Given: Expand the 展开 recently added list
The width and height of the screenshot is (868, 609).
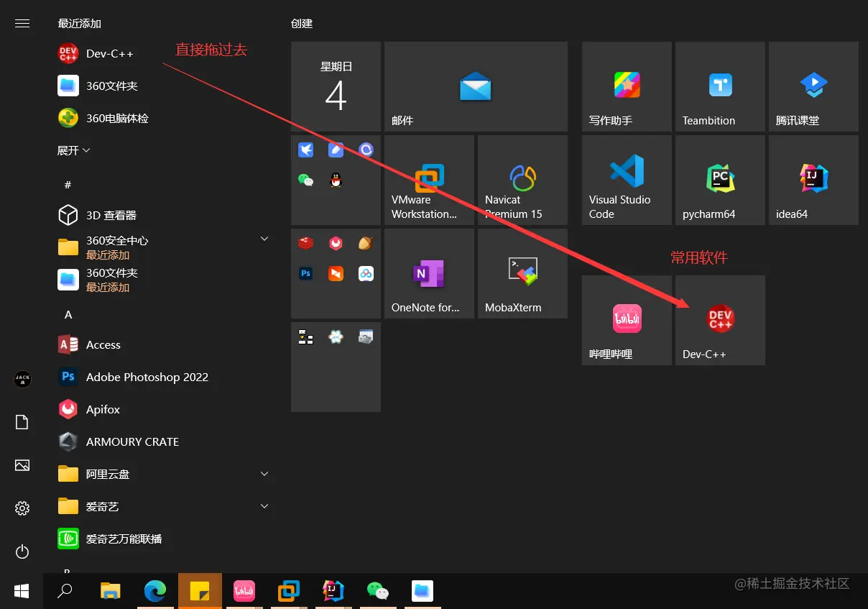Looking at the screenshot, I should (x=74, y=150).
